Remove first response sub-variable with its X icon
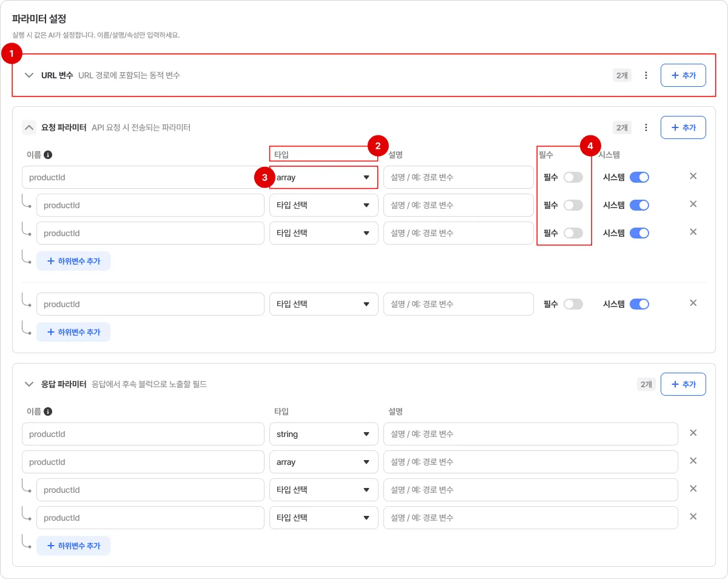The image size is (728, 579). [693, 489]
